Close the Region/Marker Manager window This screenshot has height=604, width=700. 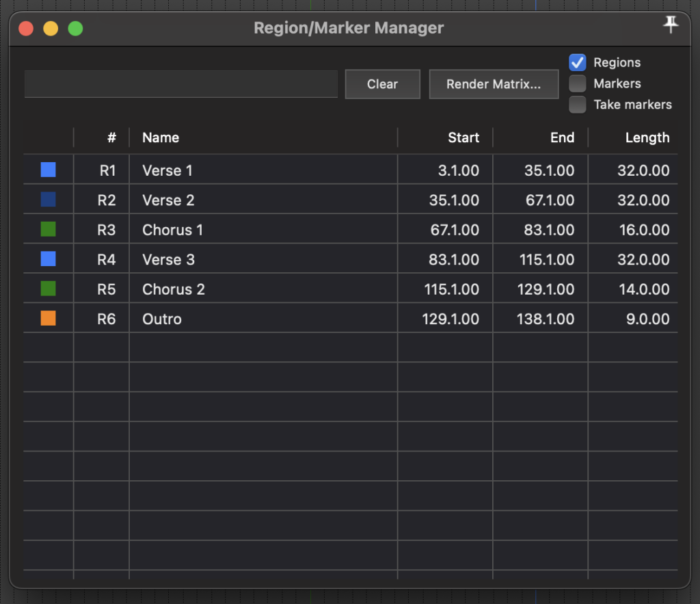click(x=26, y=29)
